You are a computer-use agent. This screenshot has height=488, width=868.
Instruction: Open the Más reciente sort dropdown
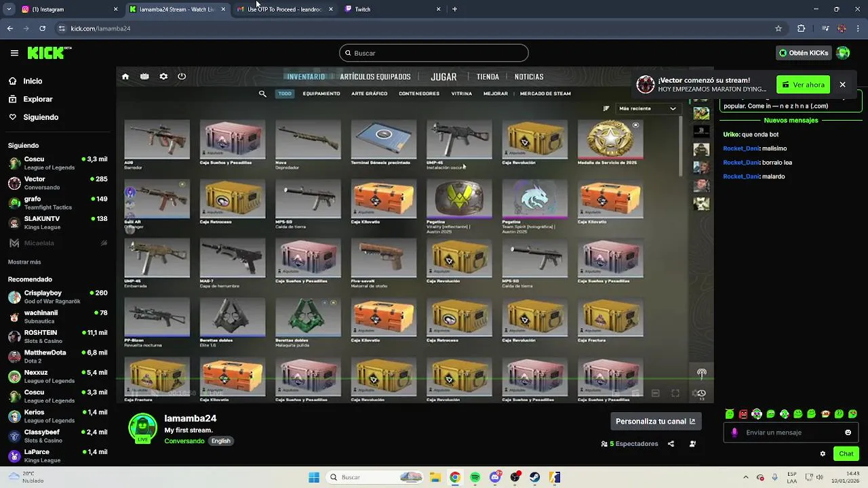click(x=647, y=108)
